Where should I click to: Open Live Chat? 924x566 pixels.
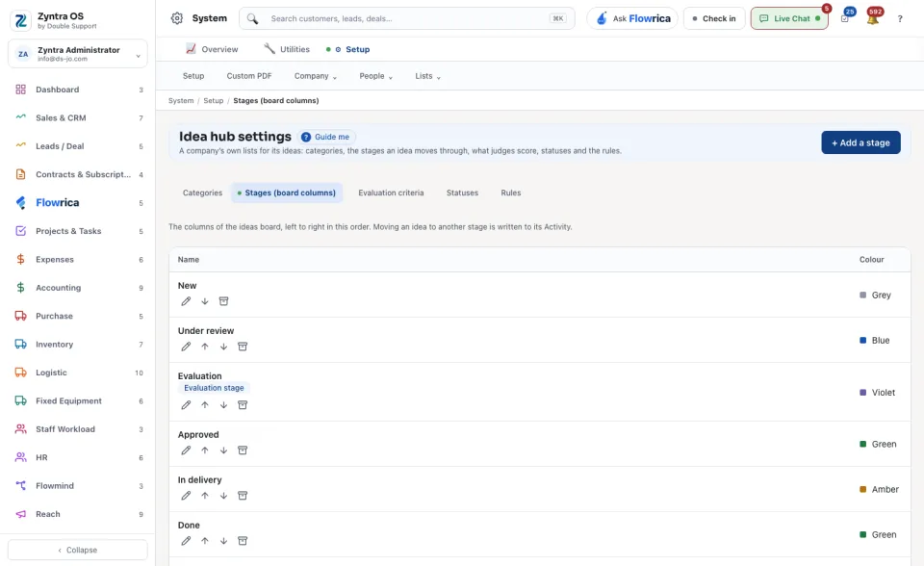[789, 18]
